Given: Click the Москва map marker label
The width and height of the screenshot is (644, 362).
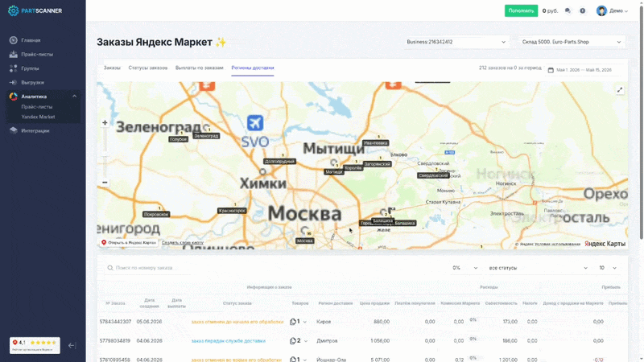Looking at the screenshot, I should pyautogui.click(x=305, y=241).
